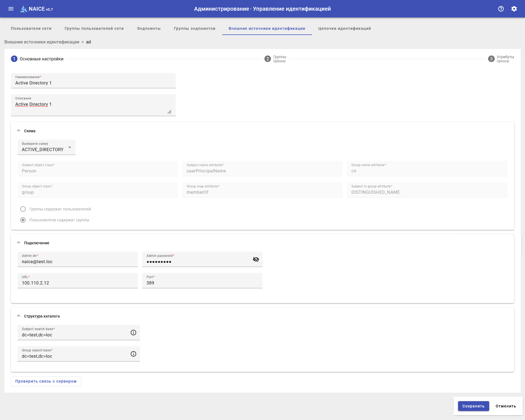Screen dimensions: 525x420
Task: Click the NAICE logo icon
Action: [x=24, y=9]
